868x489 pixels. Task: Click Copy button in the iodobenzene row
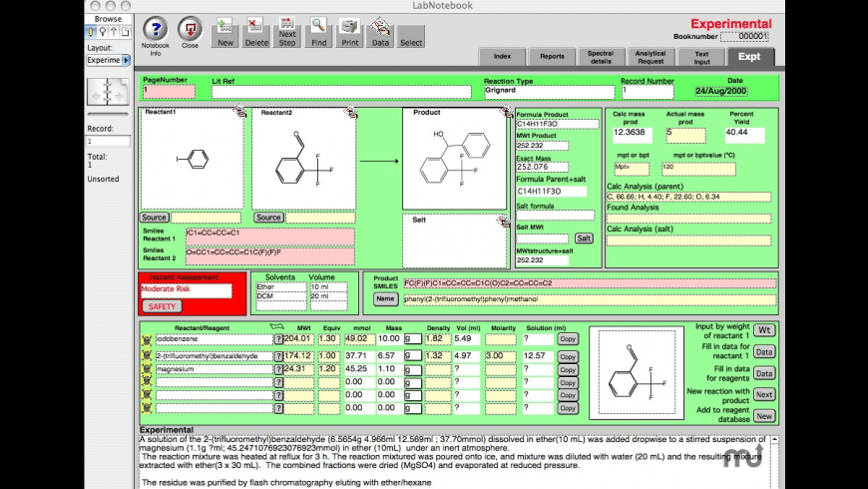tap(568, 339)
